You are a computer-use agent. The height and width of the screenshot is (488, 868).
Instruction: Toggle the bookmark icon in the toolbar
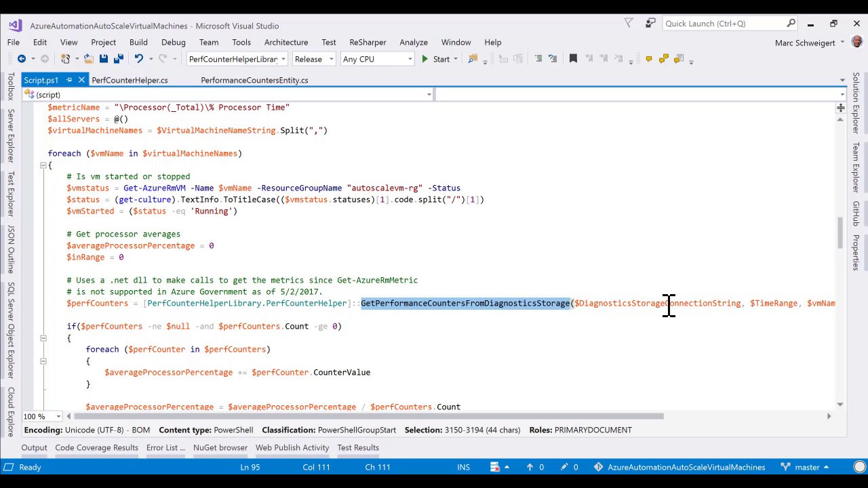point(573,59)
